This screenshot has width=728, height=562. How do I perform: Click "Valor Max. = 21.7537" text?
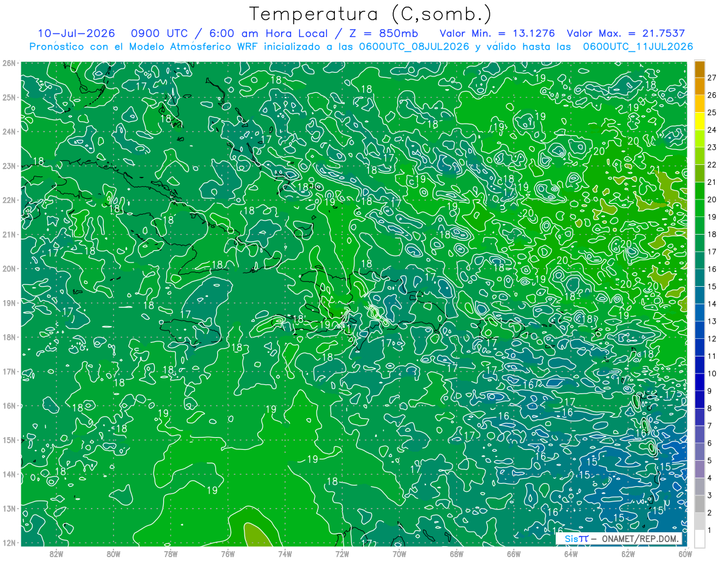(x=625, y=33)
